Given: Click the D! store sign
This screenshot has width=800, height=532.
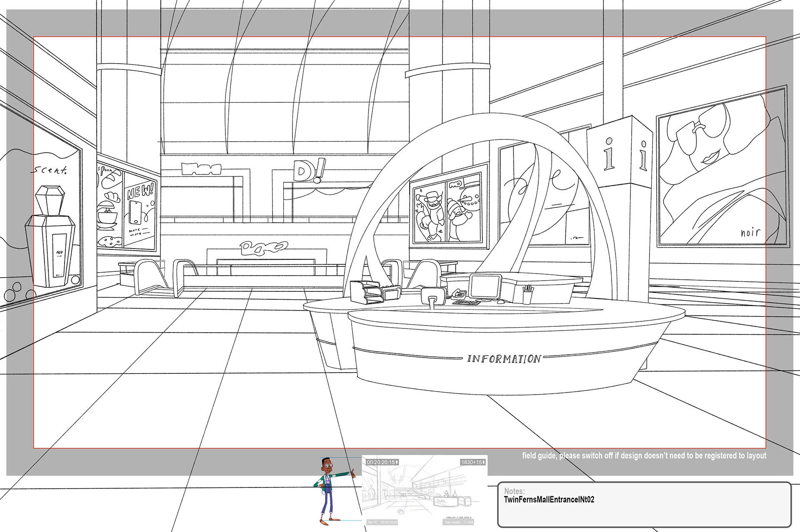Looking at the screenshot, I should [308, 170].
